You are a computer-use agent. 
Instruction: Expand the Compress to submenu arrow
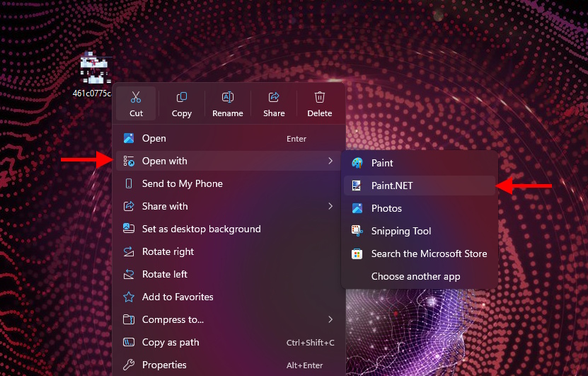click(x=330, y=319)
